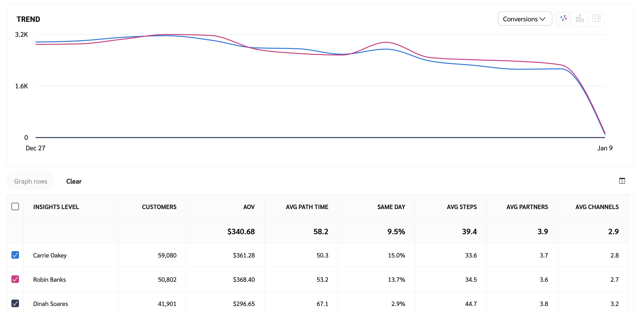The image size is (644, 315).
Task: Sort by Insights Level column header
Action: [56, 207]
